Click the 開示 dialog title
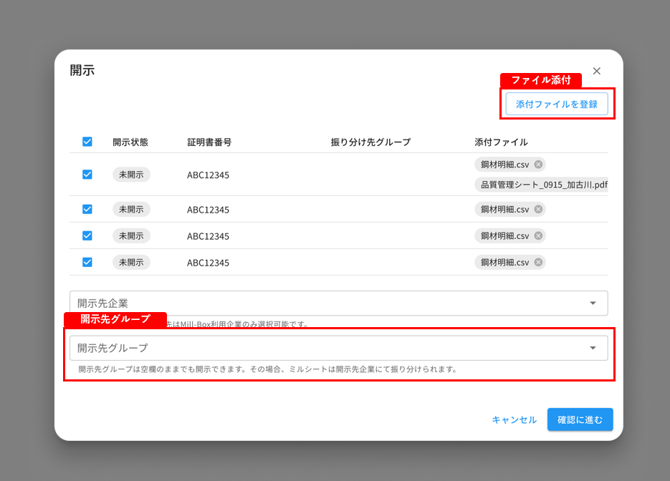This screenshot has height=481, width=670. coord(82,70)
